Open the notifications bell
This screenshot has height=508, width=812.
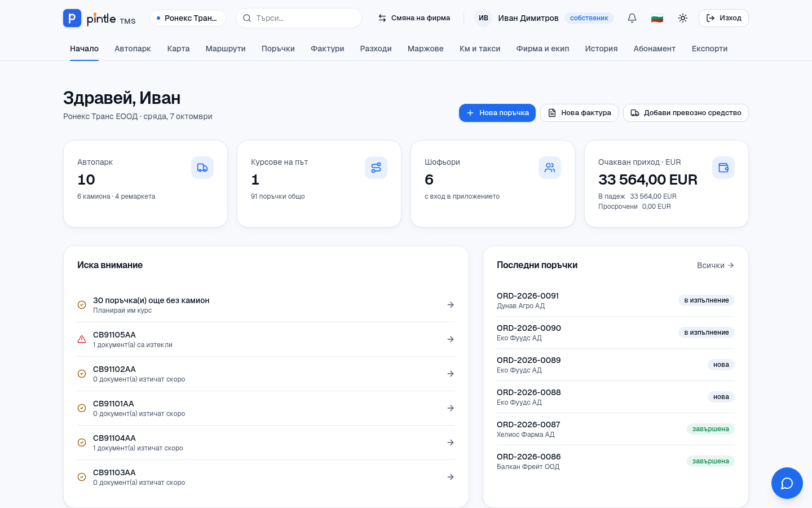click(632, 18)
